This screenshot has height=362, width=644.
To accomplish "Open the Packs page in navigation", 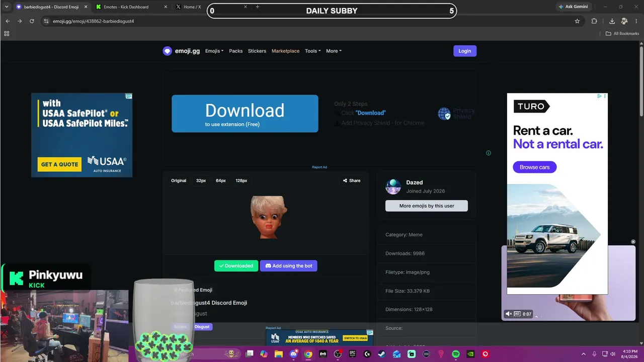I will [236, 51].
